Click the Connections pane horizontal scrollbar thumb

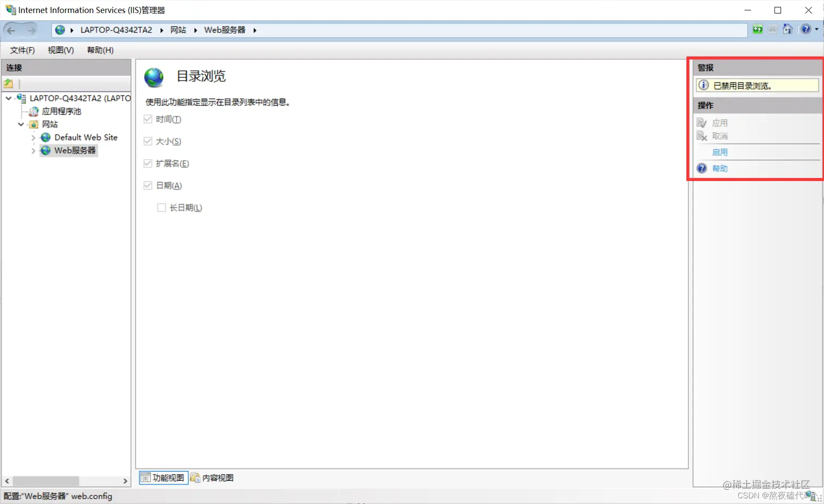point(46,481)
